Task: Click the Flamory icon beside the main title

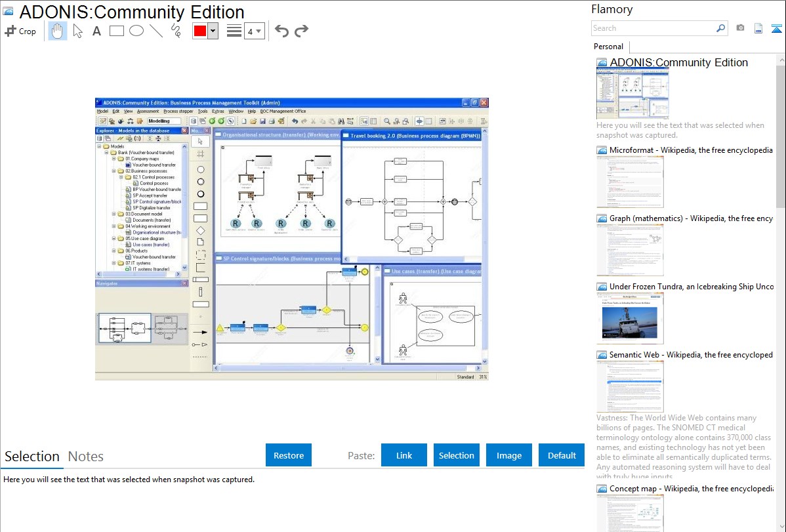Action: point(8,11)
